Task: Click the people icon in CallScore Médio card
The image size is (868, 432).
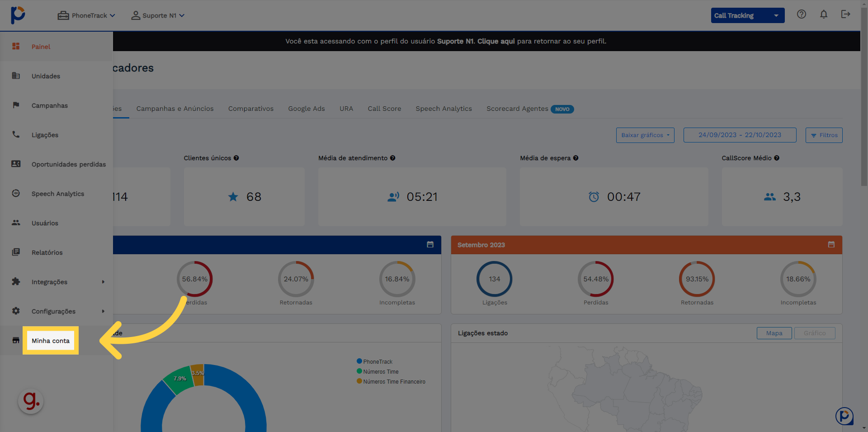Action: pos(770,197)
